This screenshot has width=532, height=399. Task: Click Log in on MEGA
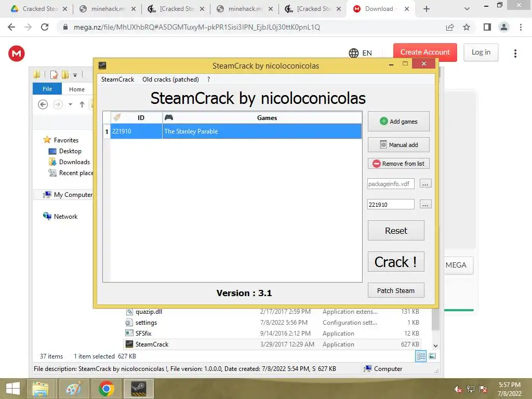[481, 52]
